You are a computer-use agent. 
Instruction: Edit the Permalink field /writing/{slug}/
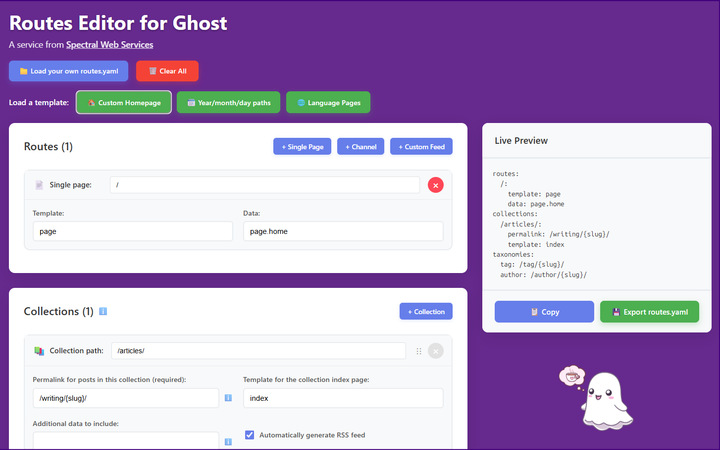click(x=126, y=398)
